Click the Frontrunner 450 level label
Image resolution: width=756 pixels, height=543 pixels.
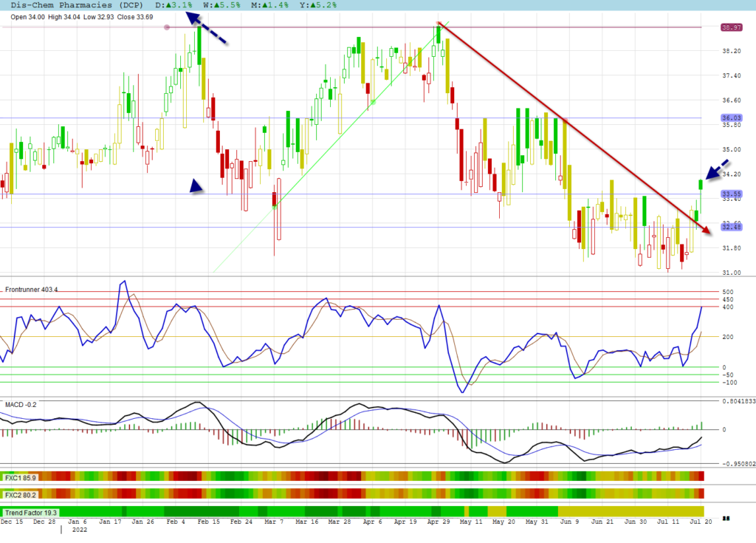coord(727,300)
